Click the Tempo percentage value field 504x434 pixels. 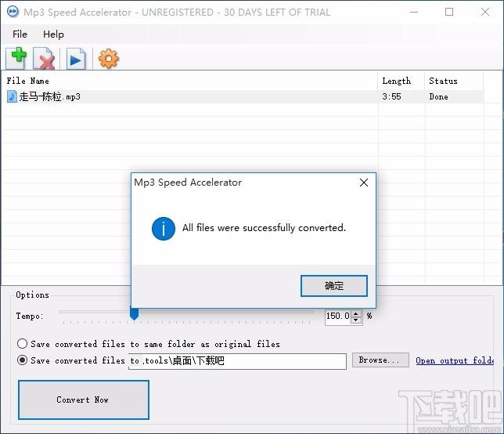pos(338,316)
